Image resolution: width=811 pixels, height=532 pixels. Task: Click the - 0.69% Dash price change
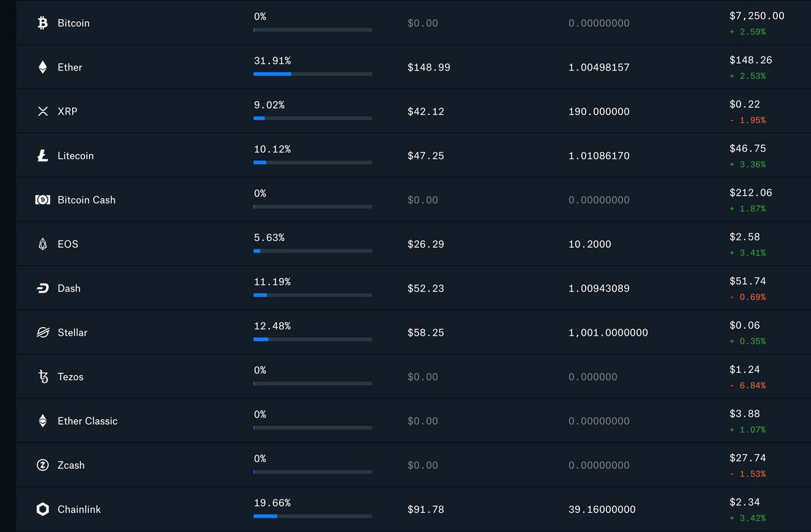coord(747,297)
